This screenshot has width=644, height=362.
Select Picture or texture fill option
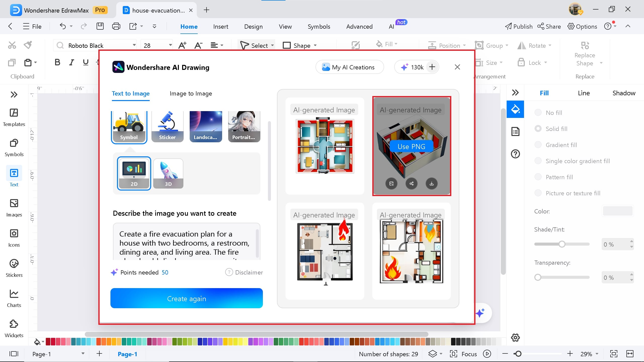[538, 193]
